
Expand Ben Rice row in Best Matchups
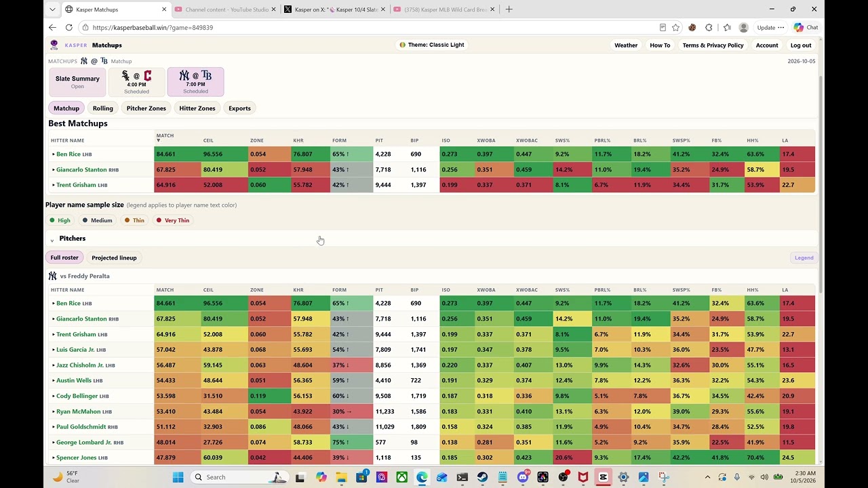pyautogui.click(x=68, y=154)
